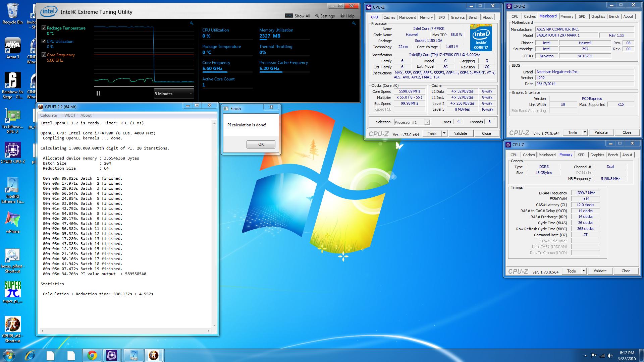The image size is (644, 362).
Task: Open HWBOT menu in GPUPI
Action: click(68, 115)
